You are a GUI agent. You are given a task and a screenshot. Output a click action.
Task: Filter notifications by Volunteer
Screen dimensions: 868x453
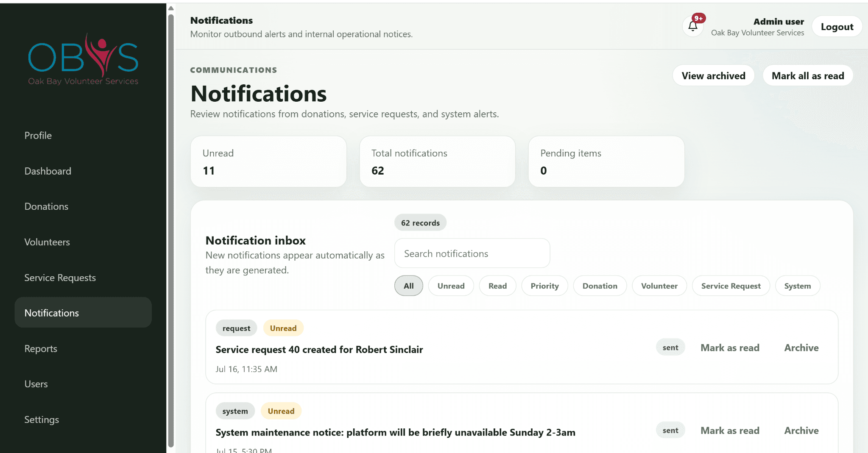point(659,286)
